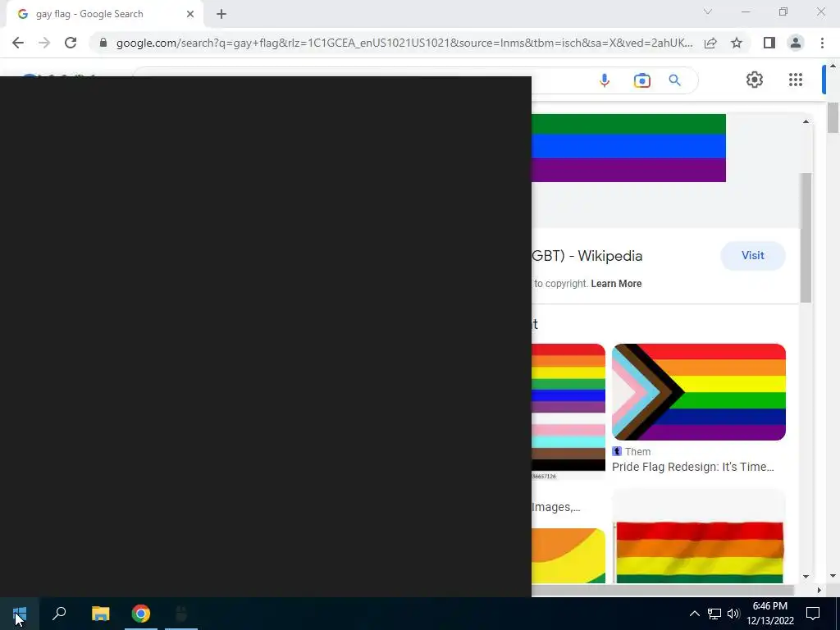The height and width of the screenshot is (630, 840).
Task: Open File Explorer from taskbar
Action: click(100, 614)
